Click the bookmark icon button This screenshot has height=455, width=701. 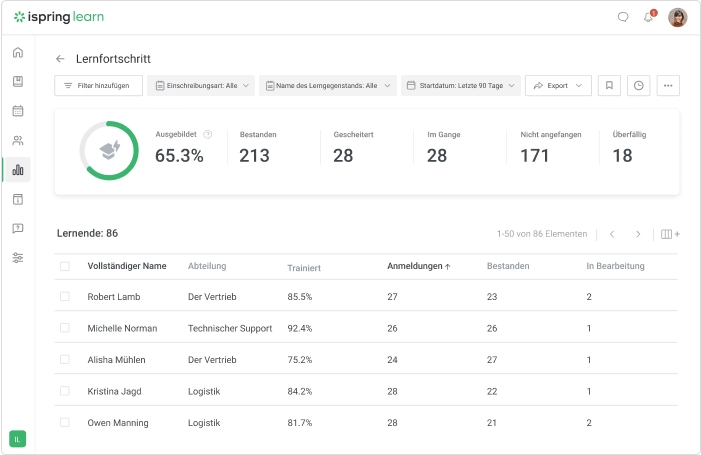tap(609, 86)
